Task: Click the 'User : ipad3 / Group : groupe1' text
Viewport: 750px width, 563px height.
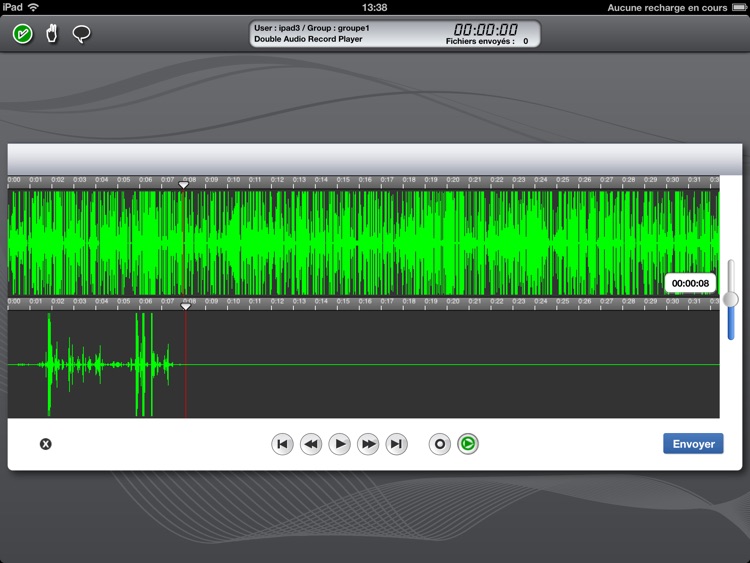Action: (311, 28)
